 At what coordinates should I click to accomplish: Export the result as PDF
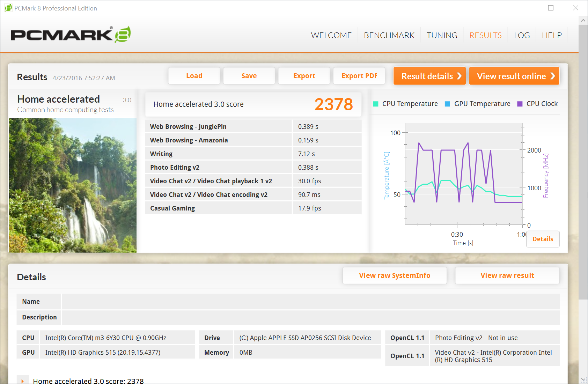[359, 76]
